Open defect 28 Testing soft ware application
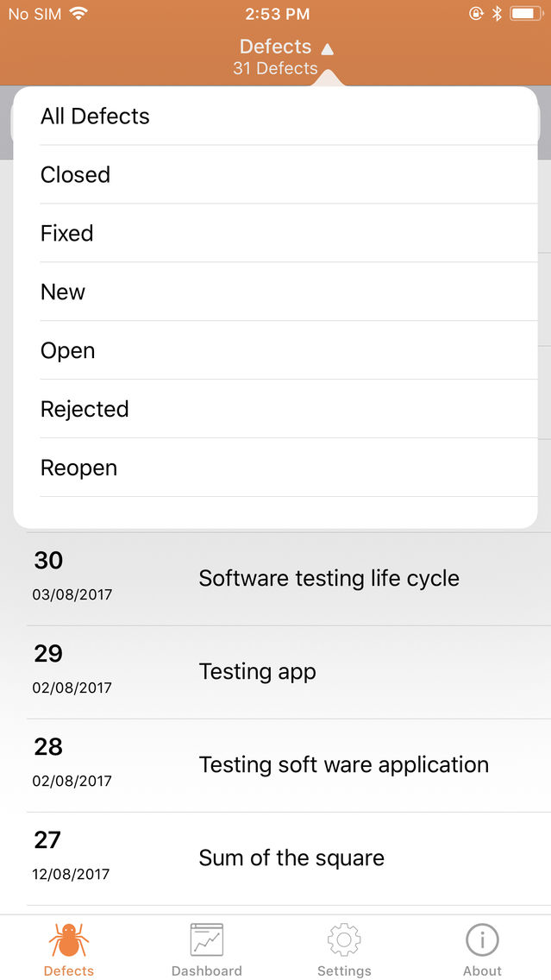Image resolution: width=551 pixels, height=980 pixels. tap(288, 766)
